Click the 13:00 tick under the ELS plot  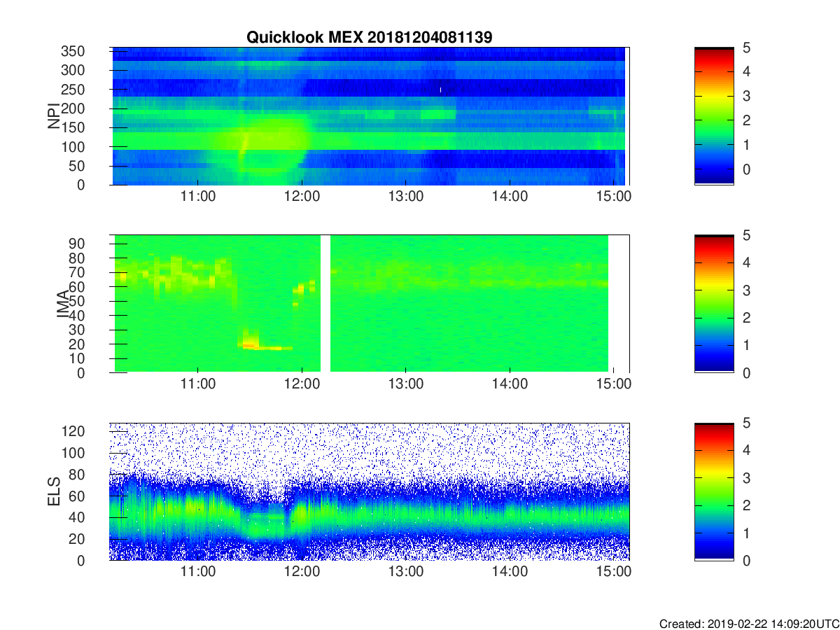click(x=405, y=572)
